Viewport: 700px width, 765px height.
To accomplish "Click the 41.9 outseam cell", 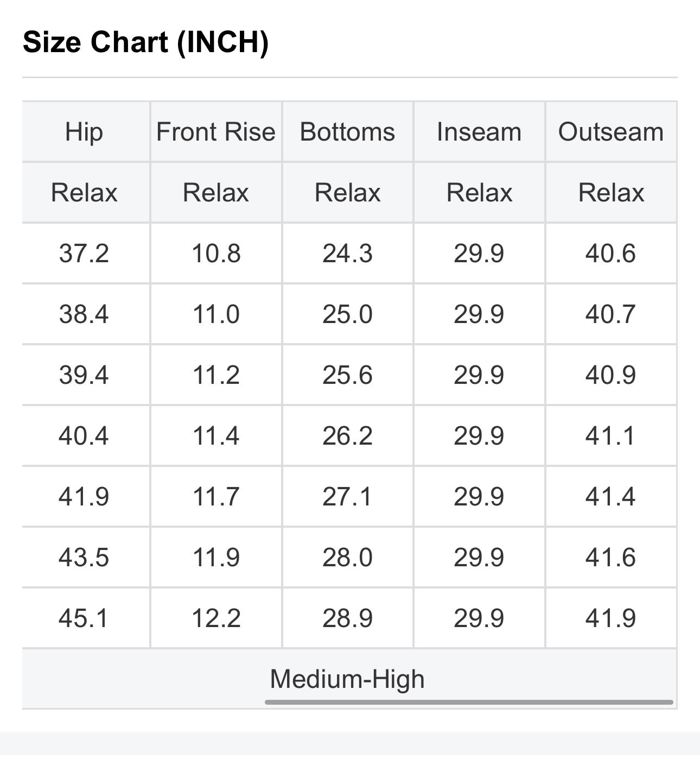I will (611, 618).
